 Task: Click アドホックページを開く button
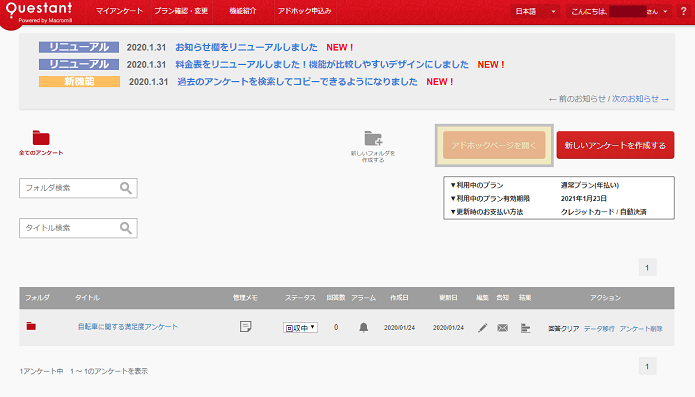pyautogui.click(x=494, y=145)
